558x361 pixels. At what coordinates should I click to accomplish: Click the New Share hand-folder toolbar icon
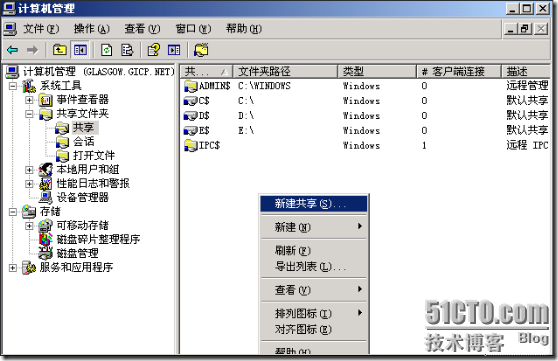(201, 50)
